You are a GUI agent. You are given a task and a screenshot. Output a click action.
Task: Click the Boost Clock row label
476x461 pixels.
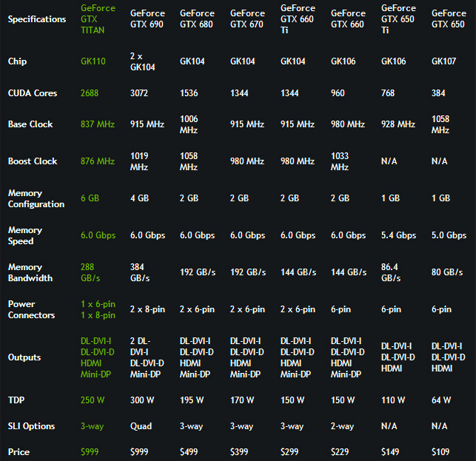click(x=33, y=161)
